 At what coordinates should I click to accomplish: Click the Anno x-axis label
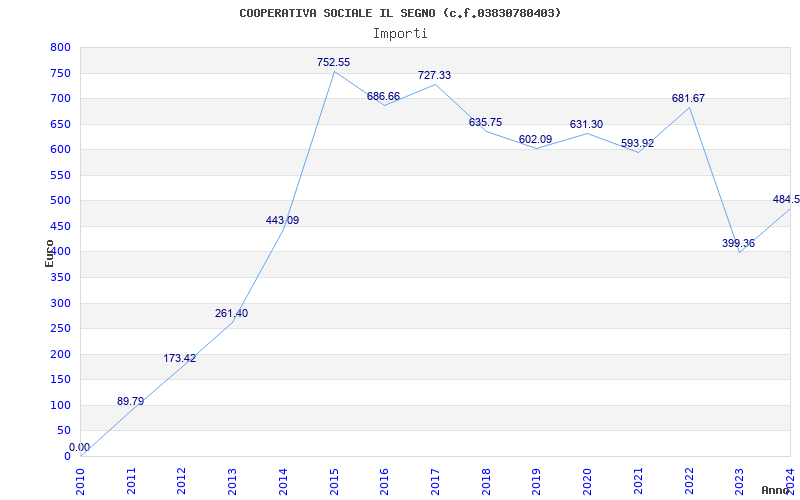tap(776, 490)
